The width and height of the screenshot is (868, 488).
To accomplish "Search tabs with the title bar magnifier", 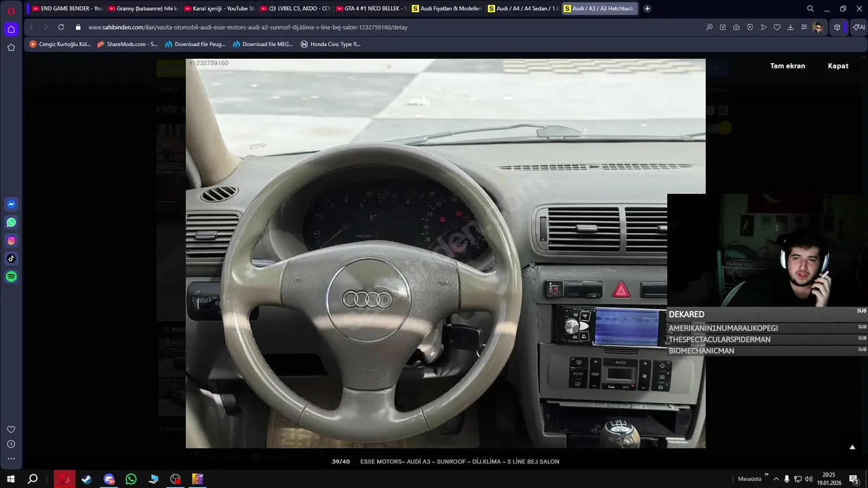I will 810,9.
